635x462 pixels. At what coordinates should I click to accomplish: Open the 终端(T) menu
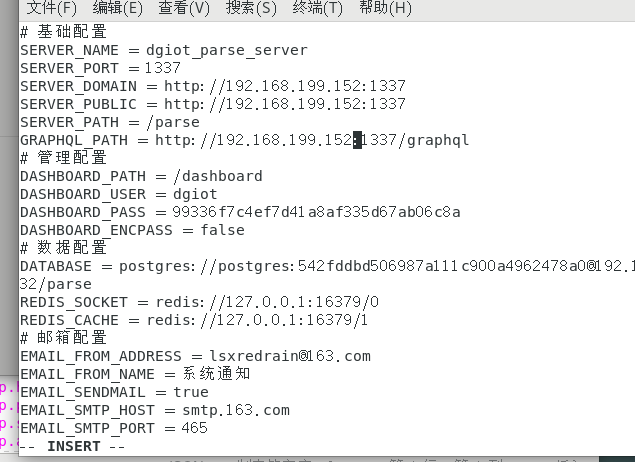[318, 8]
